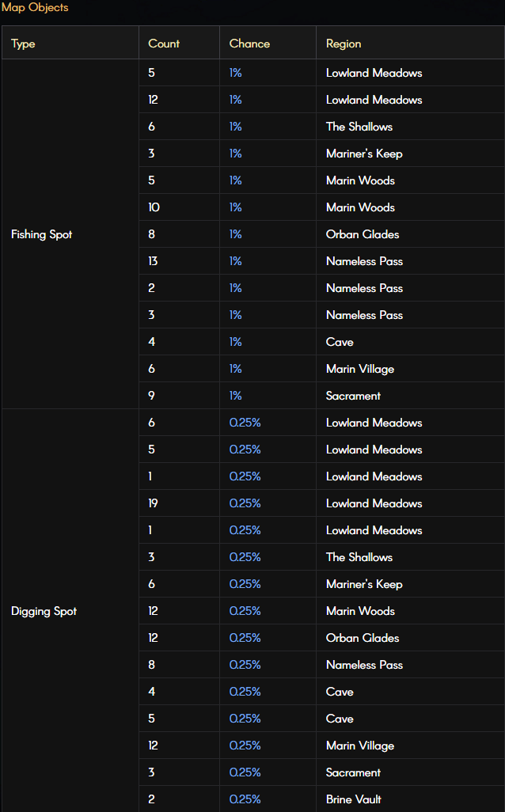Open the 0.25% chance link for Nameless Pass
The height and width of the screenshot is (812, 505).
[x=245, y=665]
